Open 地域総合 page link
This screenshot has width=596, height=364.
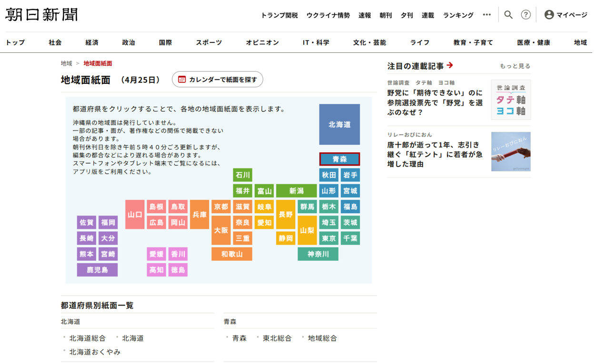(325, 341)
